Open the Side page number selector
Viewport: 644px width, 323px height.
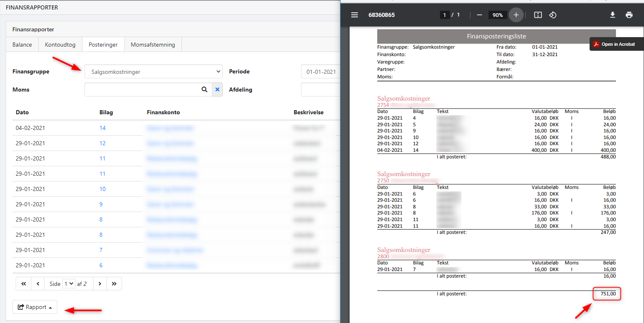(x=68, y=284)
